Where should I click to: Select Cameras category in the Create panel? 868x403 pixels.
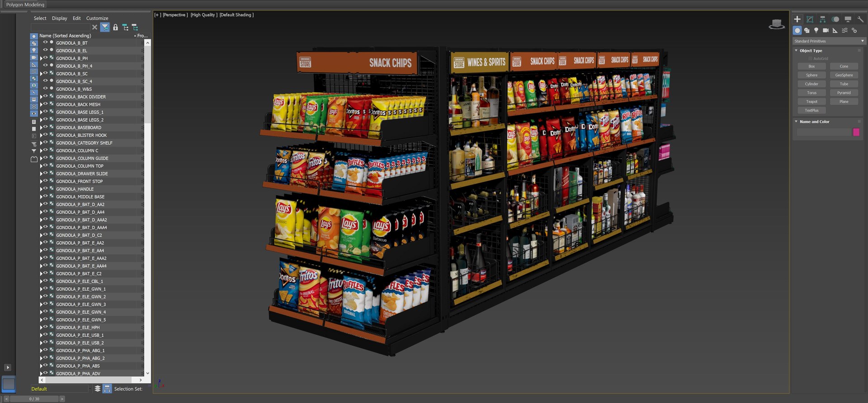click(x=826, y=30)
